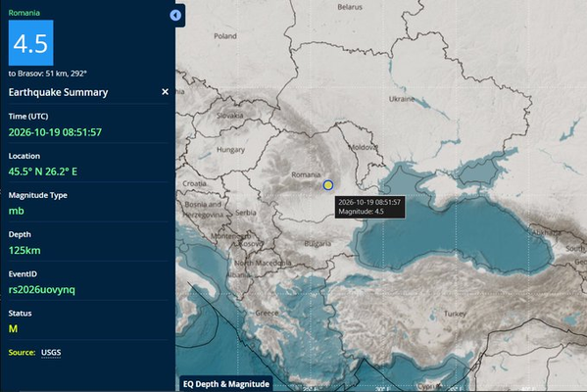
Task: Select the Serbia label on map
Action: point(246,213)
